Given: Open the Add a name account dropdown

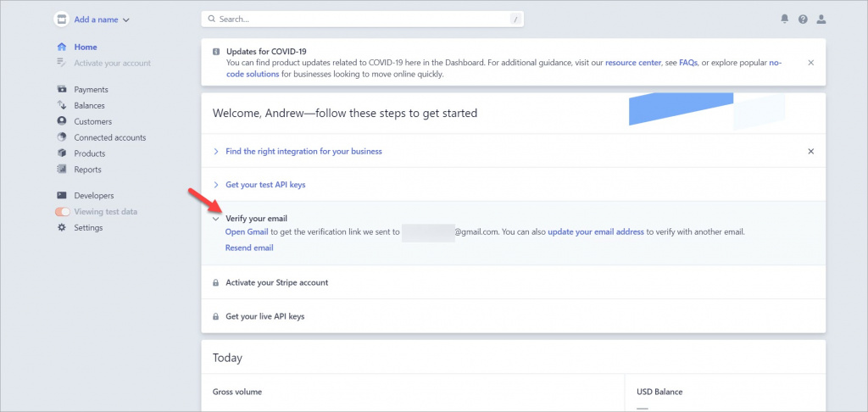Looking at the screenshot, I should [x=102, y=19].
